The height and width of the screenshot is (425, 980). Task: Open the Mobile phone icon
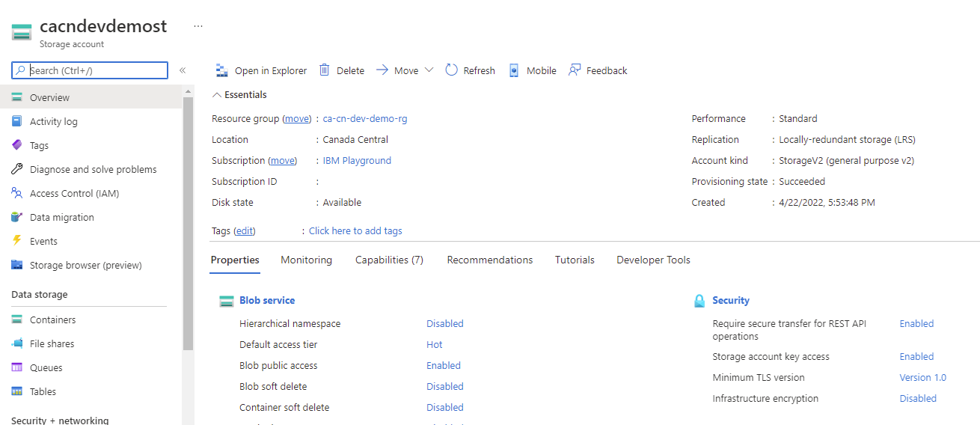(514, 70)
